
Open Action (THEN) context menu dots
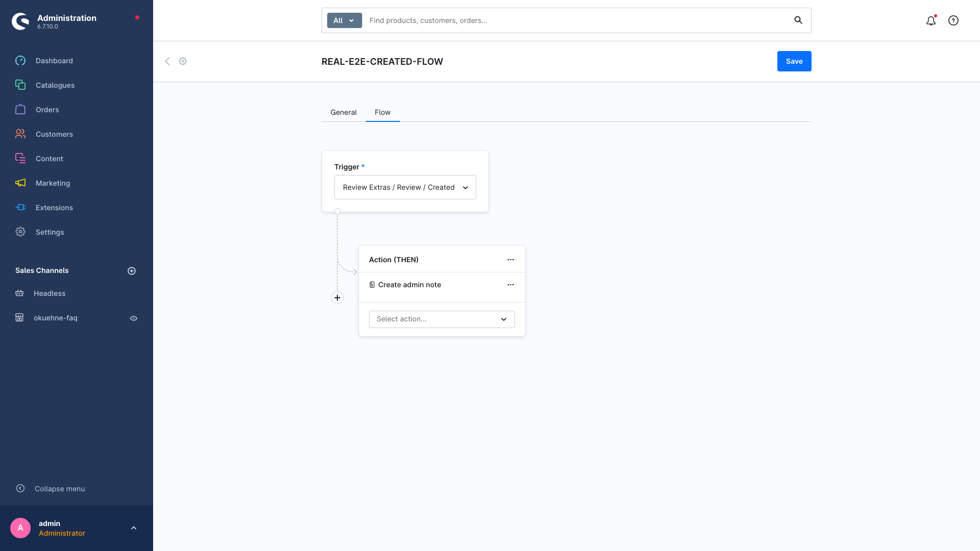(x=510, y=260)
